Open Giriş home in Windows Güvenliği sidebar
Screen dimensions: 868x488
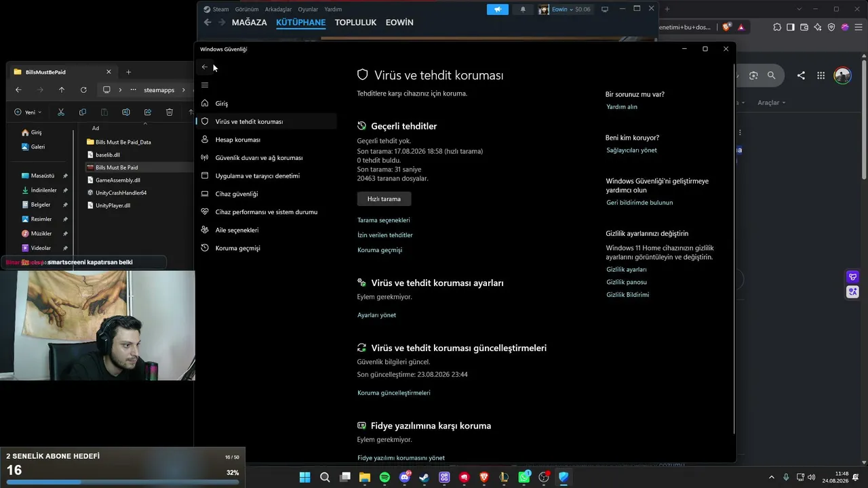click(266, 104)
